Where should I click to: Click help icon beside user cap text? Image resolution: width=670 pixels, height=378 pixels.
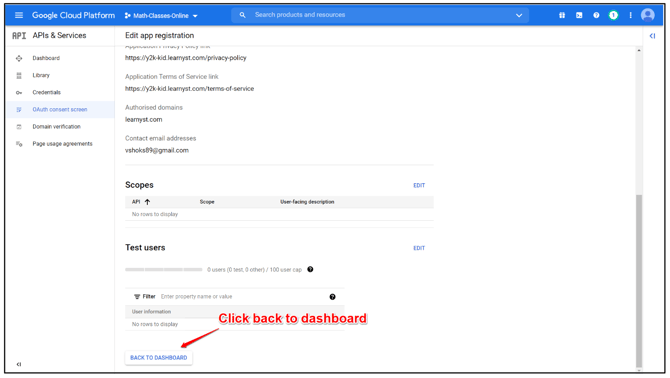pyautogui.click(x=310, y=269)
